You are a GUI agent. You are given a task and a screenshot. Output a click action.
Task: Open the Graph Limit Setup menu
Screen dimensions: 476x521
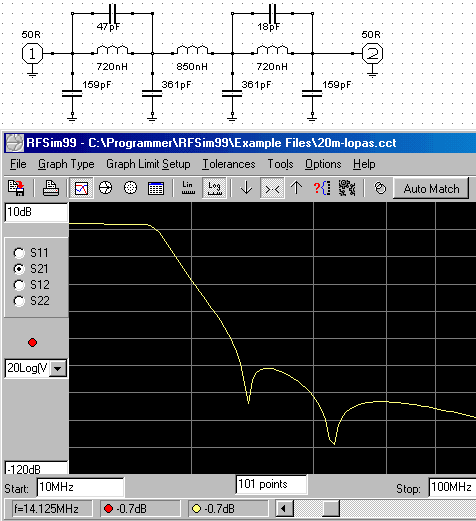pyautogui.click(x=148, y=164)
